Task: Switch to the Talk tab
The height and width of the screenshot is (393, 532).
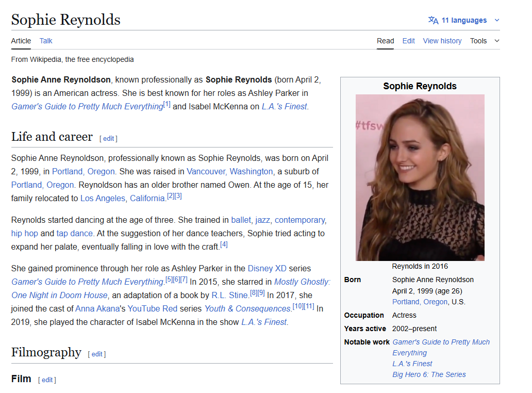Action: 46,41
